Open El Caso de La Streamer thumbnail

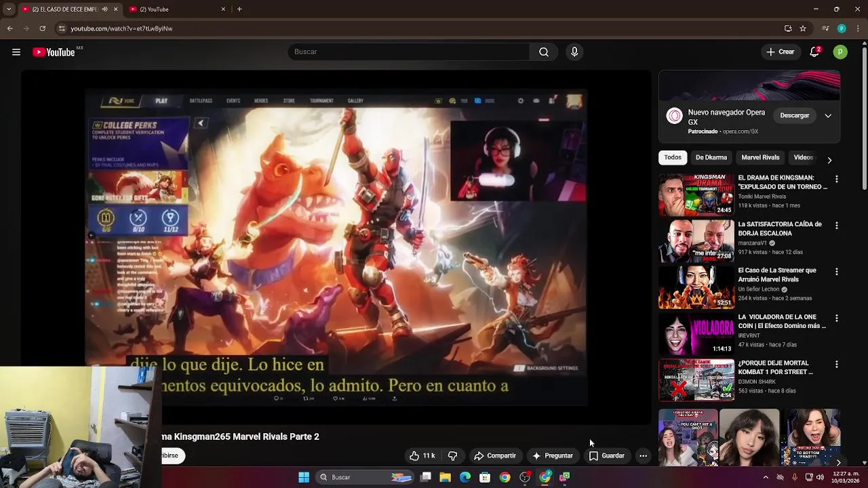(696, 287)
